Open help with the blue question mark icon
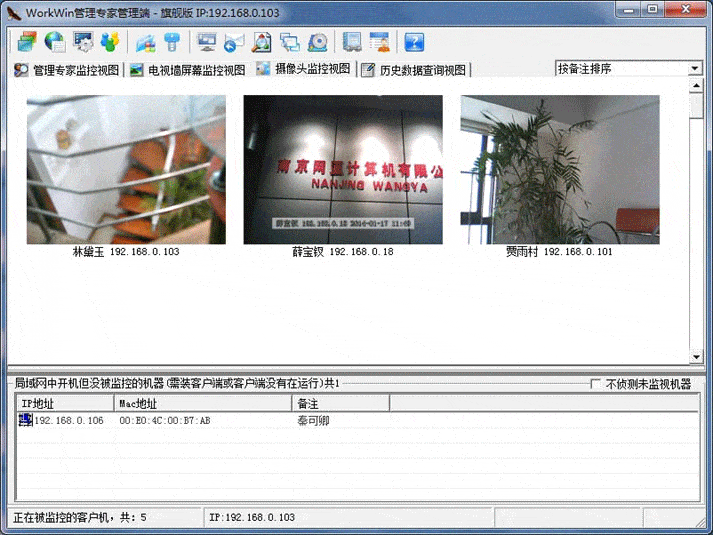 point(414,42)
